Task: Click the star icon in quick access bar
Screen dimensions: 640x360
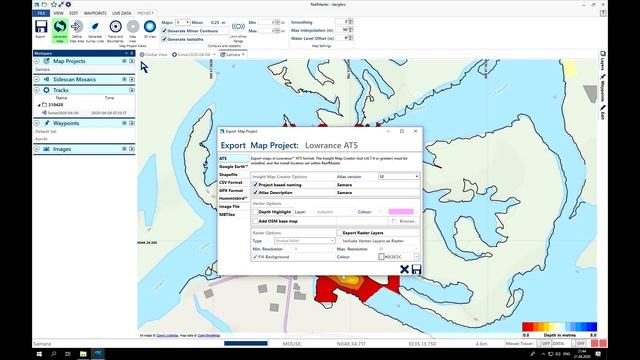Action: [53, 4]
